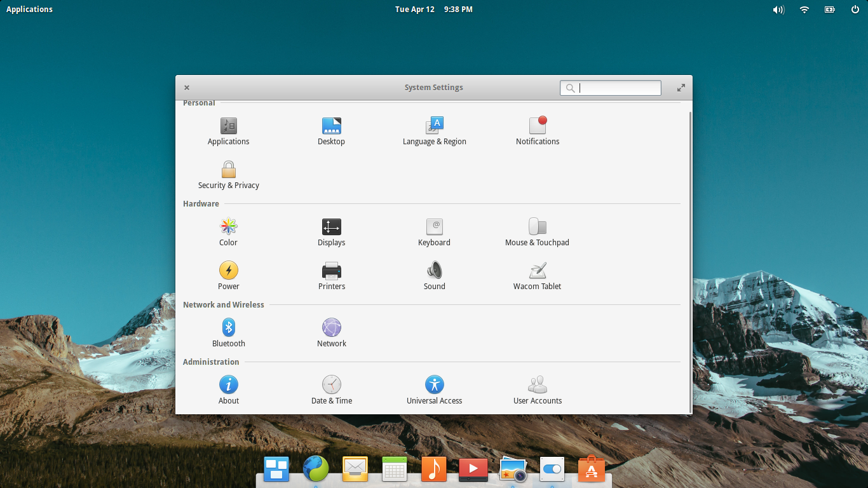868x488 pixels.
Task: Open the Wi-Fi network indicator
Action: coord(804,10)
